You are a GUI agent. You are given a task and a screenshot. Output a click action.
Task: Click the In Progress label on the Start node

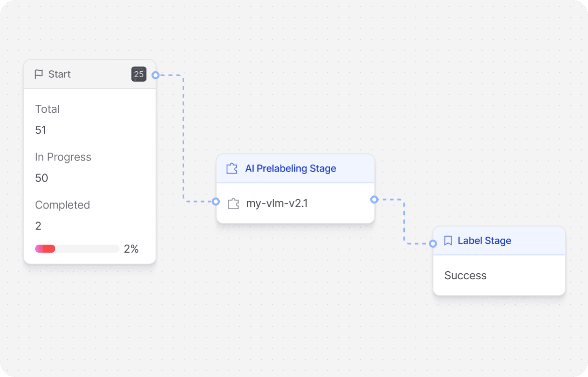[63, 157]
